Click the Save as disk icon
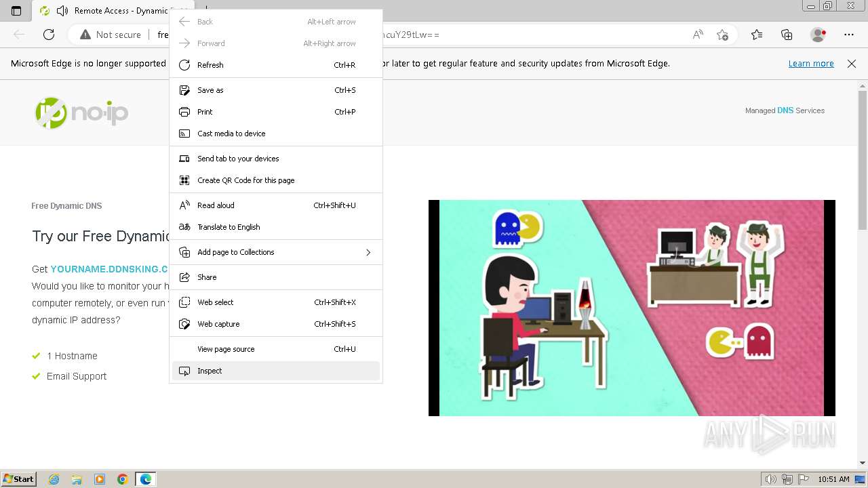The width and height of the screenshot is (868, 488). click(184, 90)
